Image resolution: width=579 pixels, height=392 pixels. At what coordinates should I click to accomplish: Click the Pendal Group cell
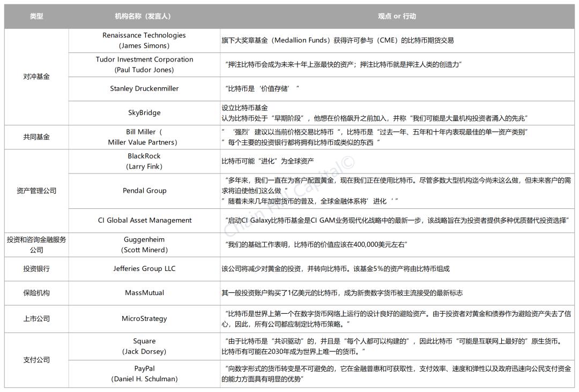(x=144, y=191)
